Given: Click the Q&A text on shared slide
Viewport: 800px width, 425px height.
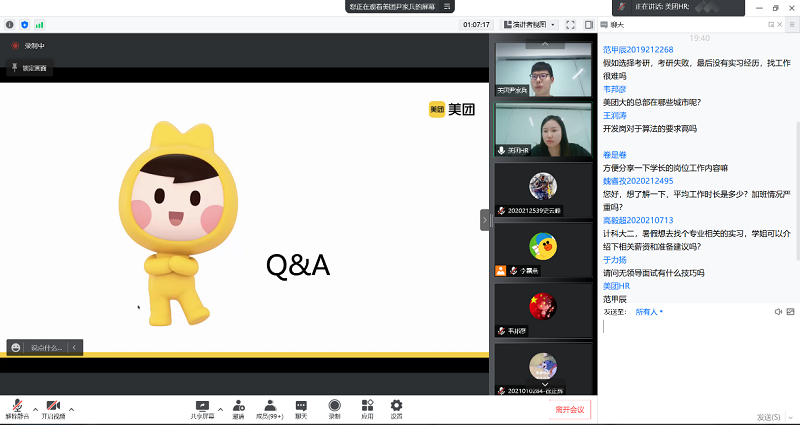Looking at the screenshot, I should 298,266.
